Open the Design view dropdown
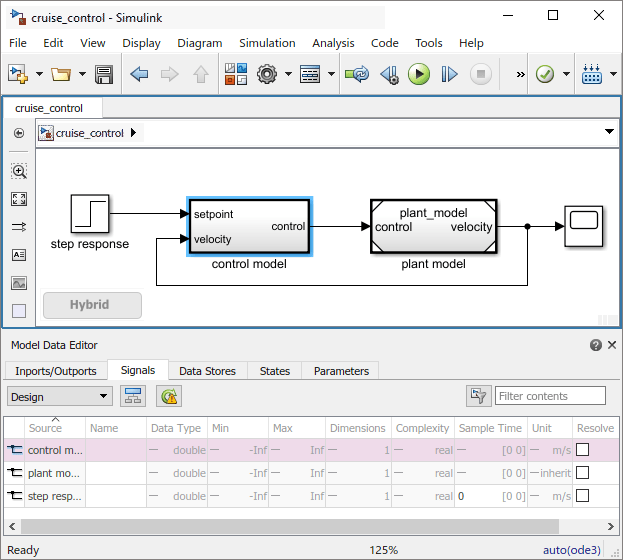623x560 pixels. click(60, 396)
